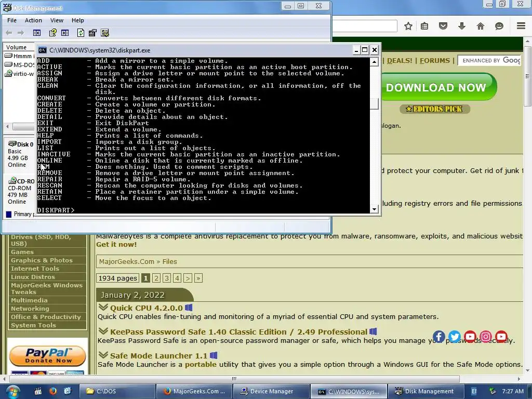Open the Games category in sidebar
Viewport: 532px width, 399px height.
(x=22, y=252)
